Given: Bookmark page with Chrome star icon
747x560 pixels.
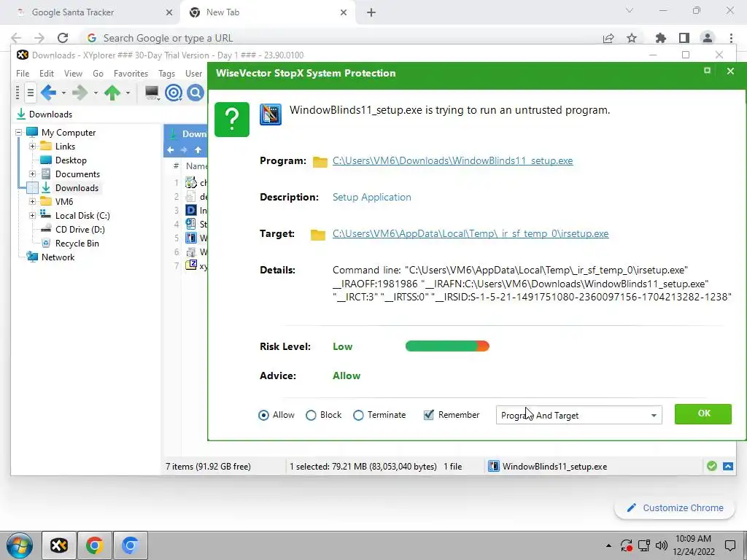Looking at the screenshot, I should pyautogui.click(x=632, y=38).
